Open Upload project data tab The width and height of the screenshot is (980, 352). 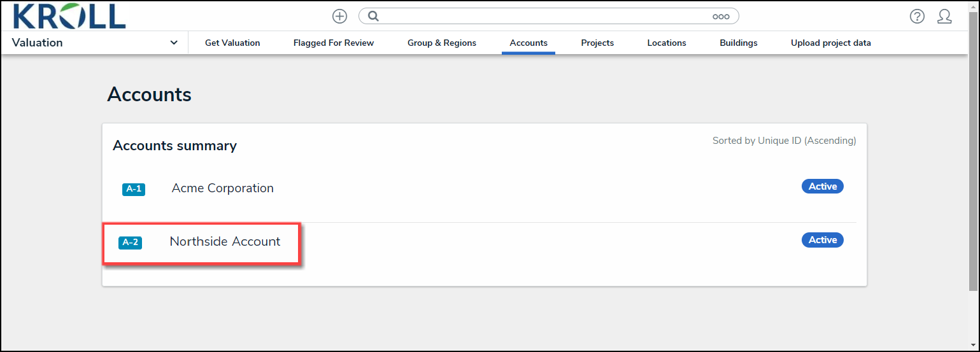[831, 43]
